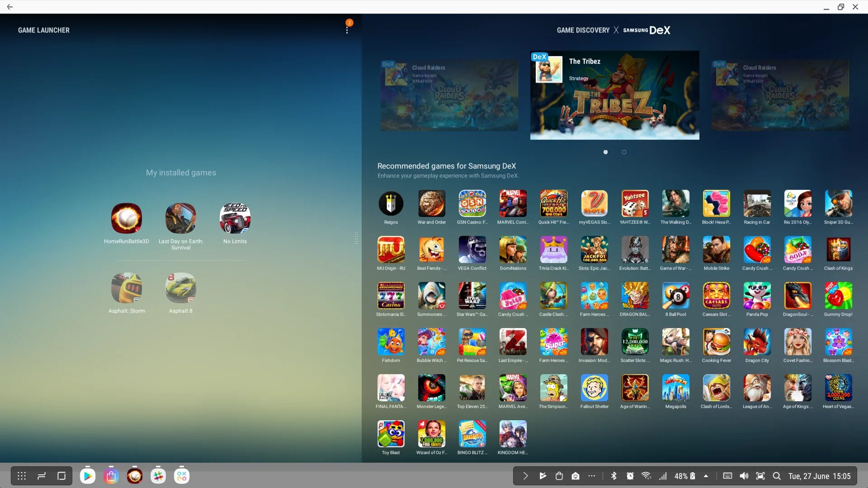Click the second carousel dot indicator
Screen dimensions: 868x488
point(623,151)
